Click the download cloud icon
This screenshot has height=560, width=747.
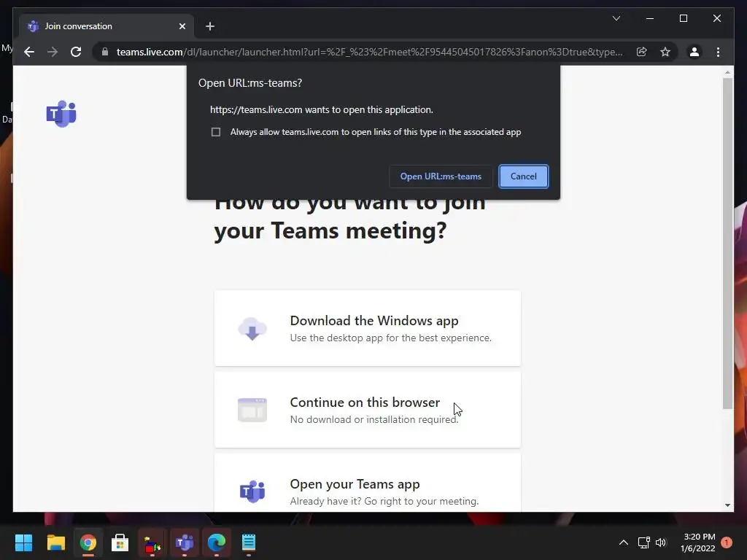coord(252,329)
